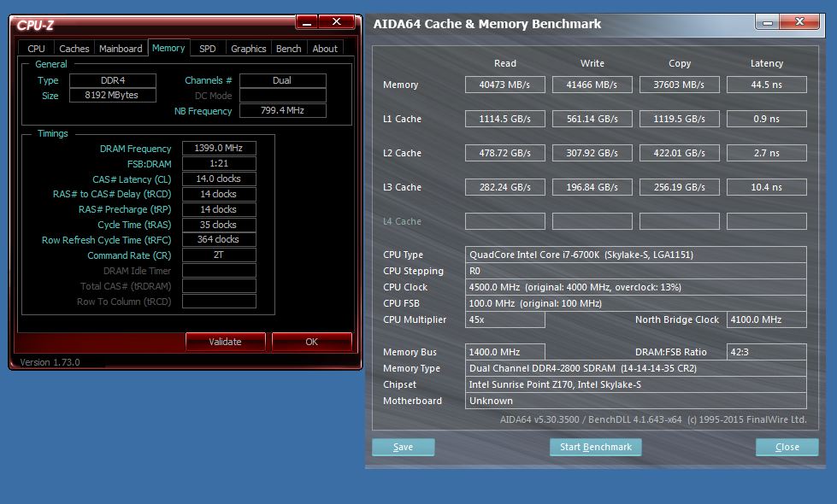Switch to the Graphics tab in CPU-Z

248,49
